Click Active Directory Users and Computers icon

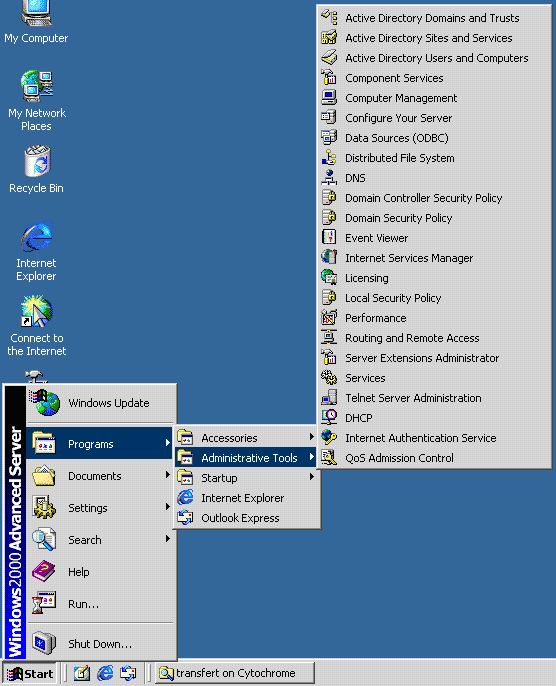tap(329, 58)
